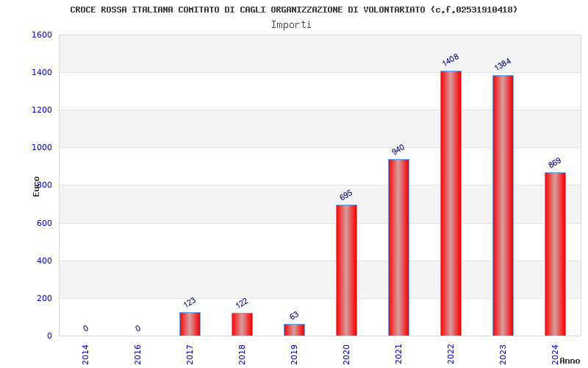
Task: Click the y-axis tick 200
Action: point(44,298)
